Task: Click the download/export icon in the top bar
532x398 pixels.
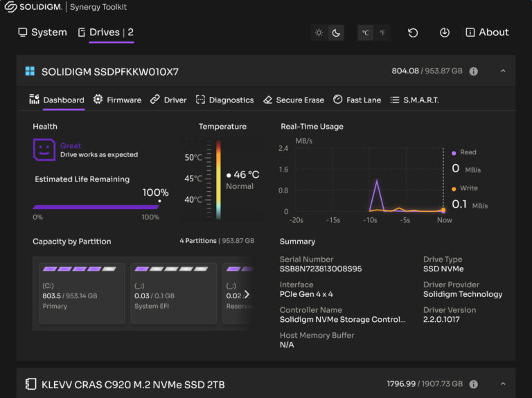Action: (445, 33)
